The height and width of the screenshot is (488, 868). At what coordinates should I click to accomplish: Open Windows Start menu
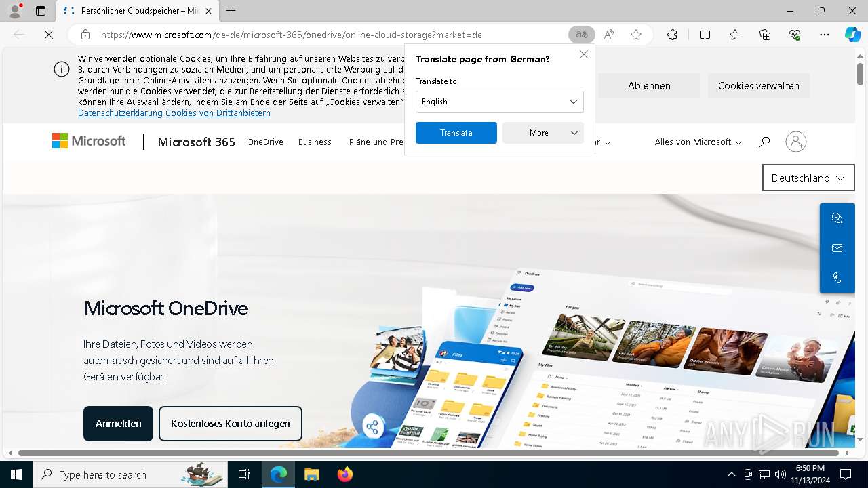[16, 474]
